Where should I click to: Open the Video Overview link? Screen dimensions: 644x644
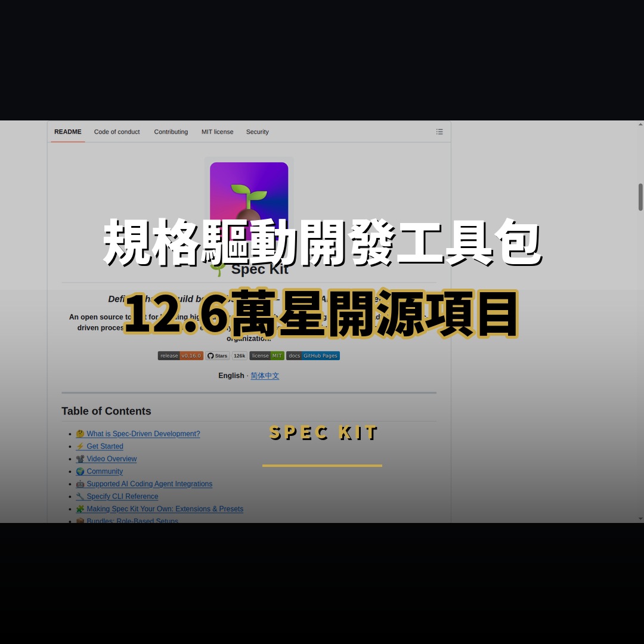106,459
